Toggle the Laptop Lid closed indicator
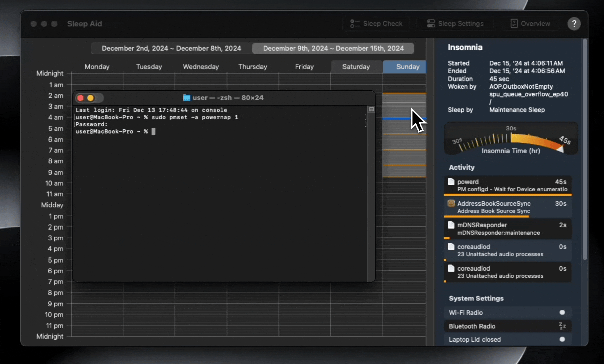604x364 pixels. click(x=562, y=339)
